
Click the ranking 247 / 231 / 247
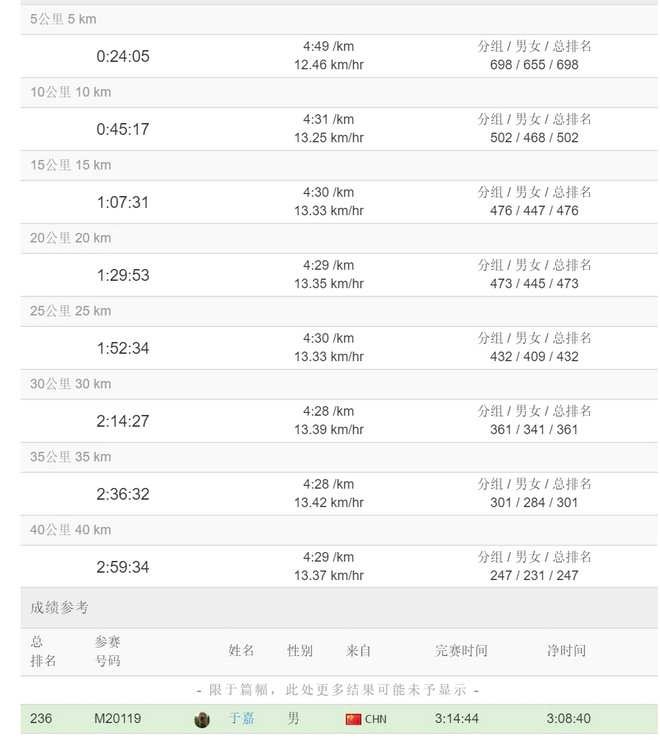coord(534,575)
